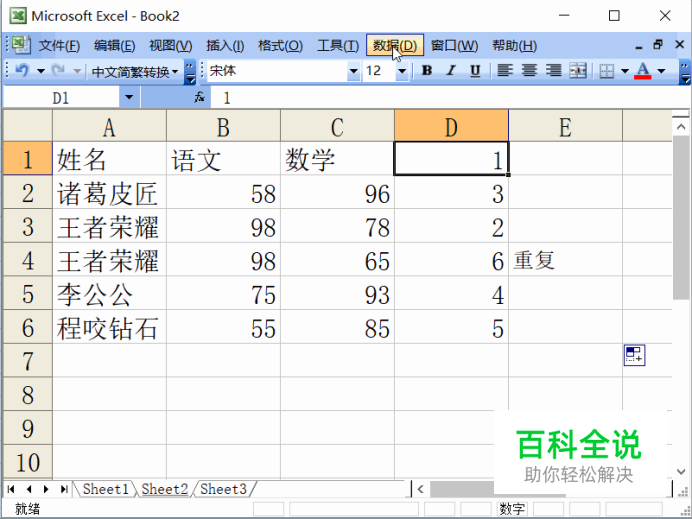Viewport: 692px width, 519px height.
Task: Select column B header
Action: point(223,127)
